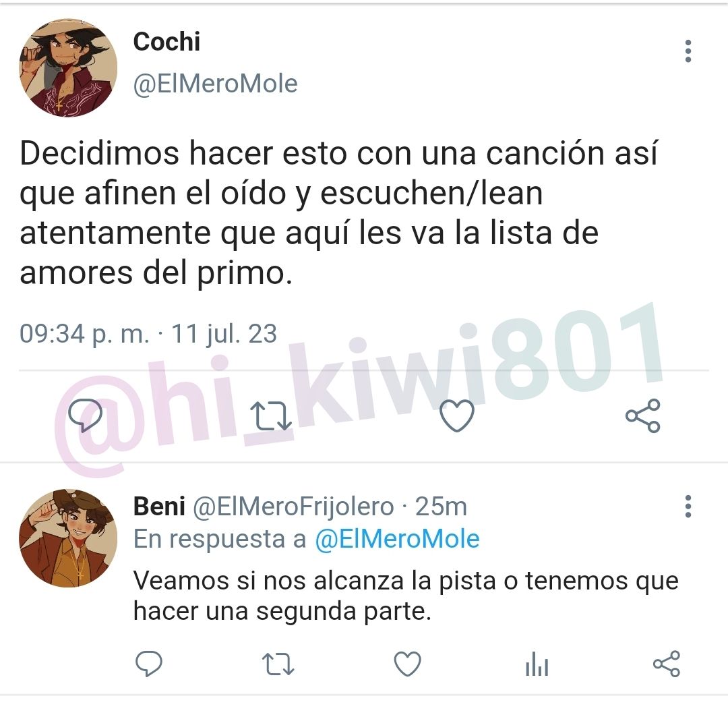Tap the @ElMeroMole handle under Cochi

216,84
